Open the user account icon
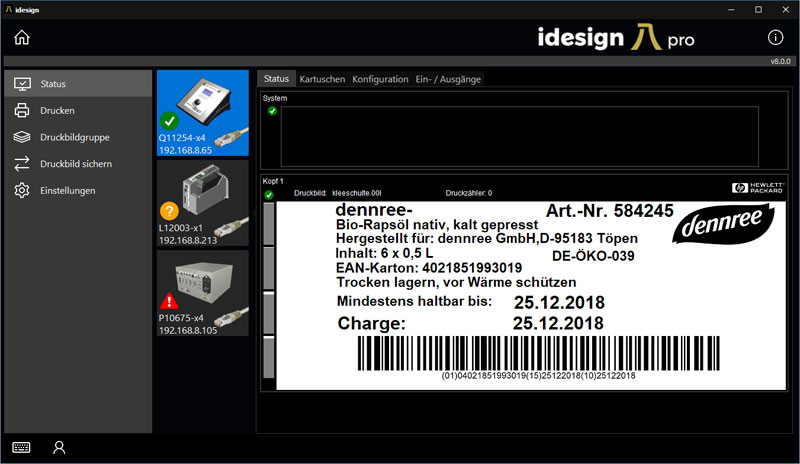800x464 pixels. pos(59,448)
